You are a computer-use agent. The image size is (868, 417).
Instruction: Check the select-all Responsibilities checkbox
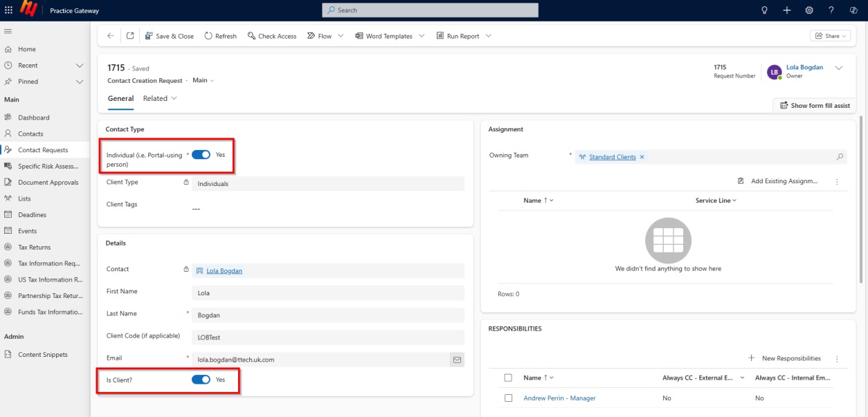pos(508,378)
